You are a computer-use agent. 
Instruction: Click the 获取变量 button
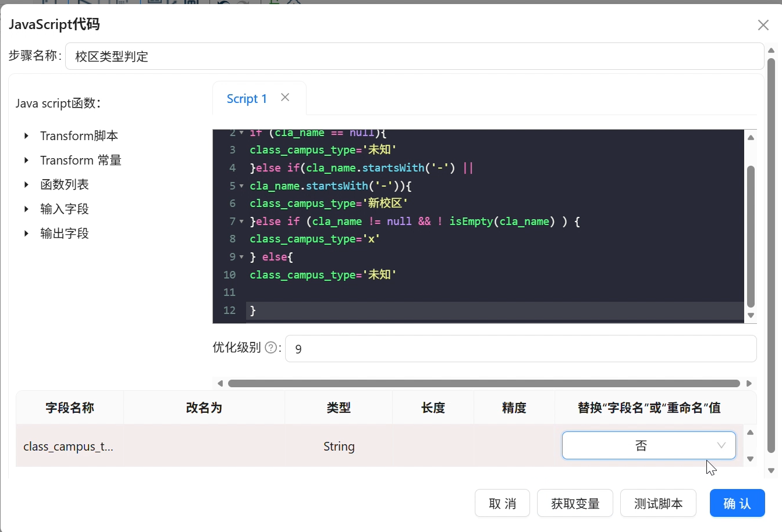point(575,504)
